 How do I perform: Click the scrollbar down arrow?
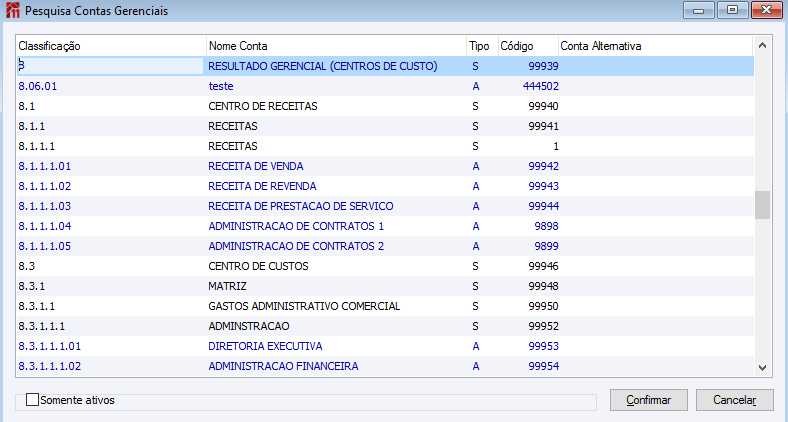[762, 368]
